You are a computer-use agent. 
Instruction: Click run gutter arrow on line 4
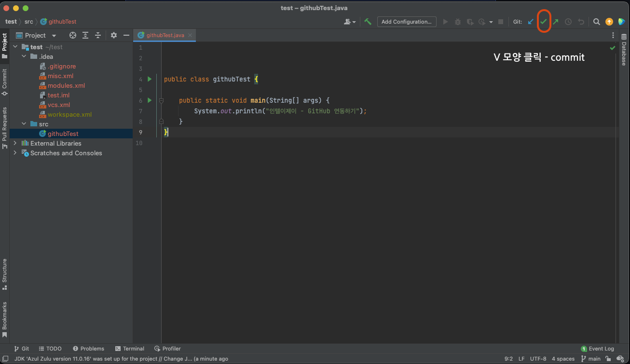(150, 79)
